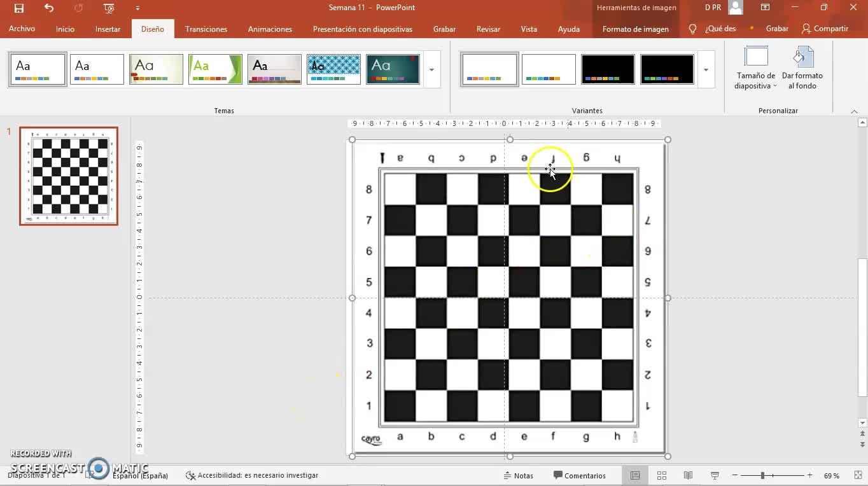Switch to the Transiciones tab

click(206, 29)
